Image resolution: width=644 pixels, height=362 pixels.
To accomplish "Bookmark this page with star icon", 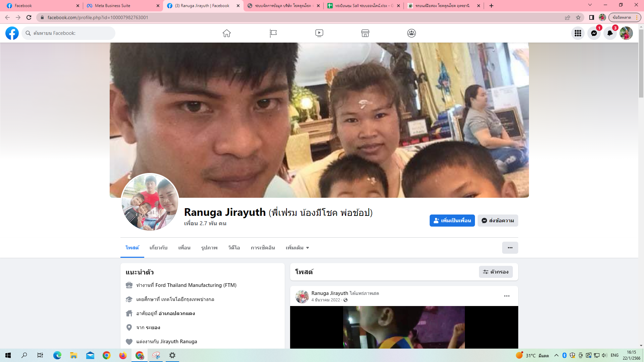I will tap(578, 17).
